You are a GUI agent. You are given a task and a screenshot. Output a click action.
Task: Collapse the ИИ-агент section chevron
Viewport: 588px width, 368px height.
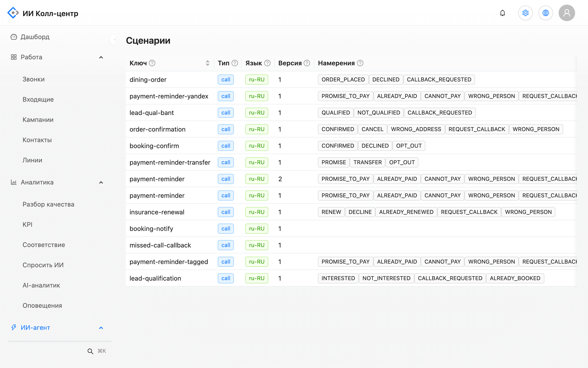pyautogui.click(x=101, y=328)
